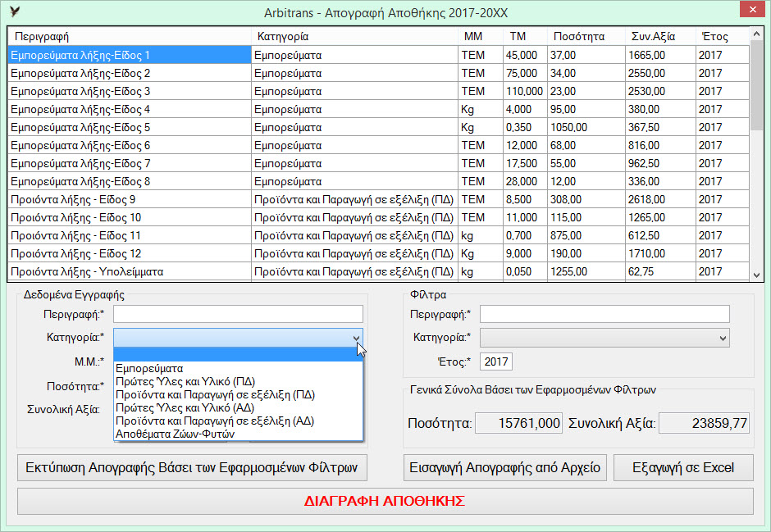Click the Συν.Αξία cell 62,75

tap(660, 271)
